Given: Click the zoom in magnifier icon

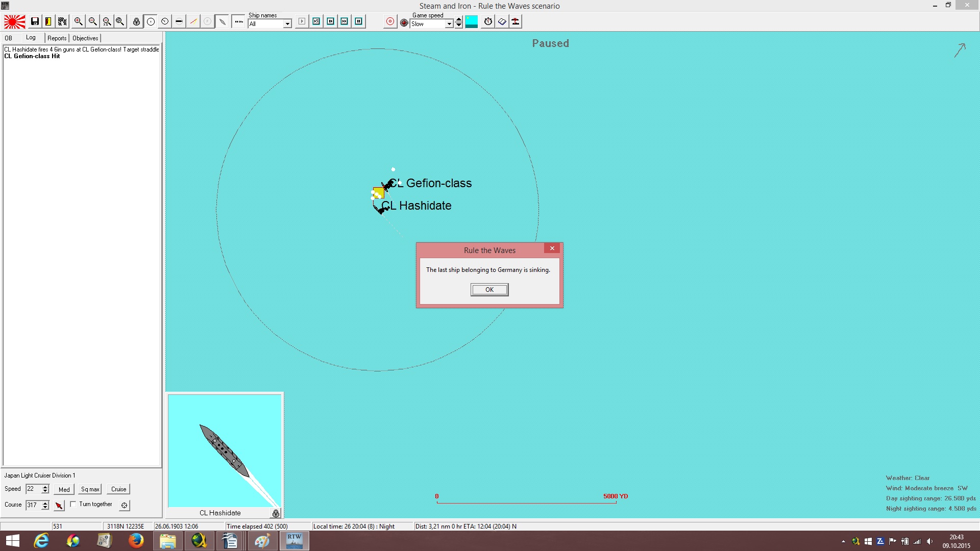Looking at the screenshot, I should pos(78,21).
